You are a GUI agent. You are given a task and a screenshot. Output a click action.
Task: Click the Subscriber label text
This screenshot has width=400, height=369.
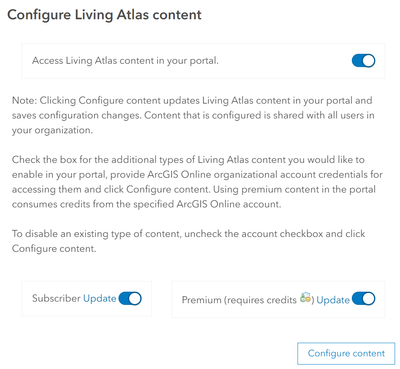56,298
